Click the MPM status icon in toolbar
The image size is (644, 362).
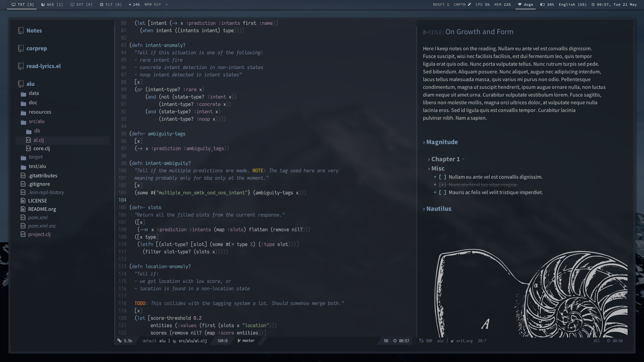coord(148,4)
